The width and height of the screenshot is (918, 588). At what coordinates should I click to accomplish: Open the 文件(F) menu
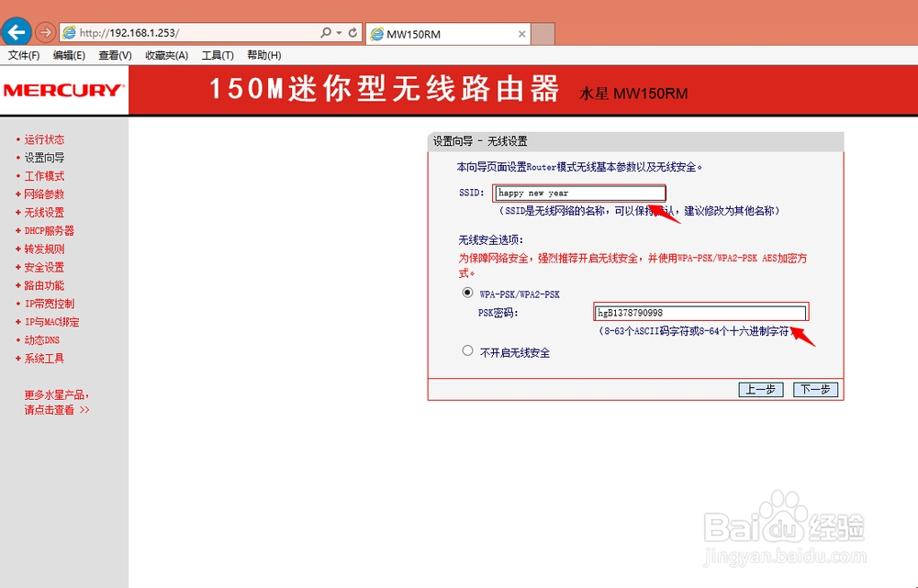pos(24,55)
